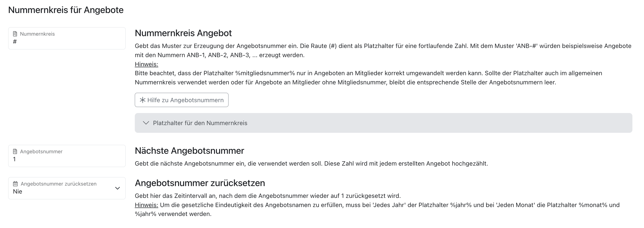Click the asterisk icon on the help button
The width and height of the screenshot is (644, 228).
click(143, 100)
